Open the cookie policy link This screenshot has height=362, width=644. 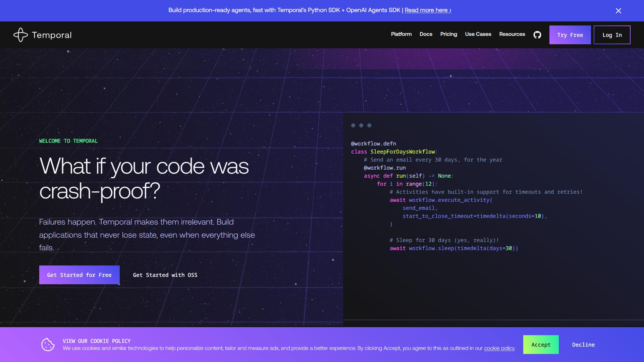pos(499,348)
